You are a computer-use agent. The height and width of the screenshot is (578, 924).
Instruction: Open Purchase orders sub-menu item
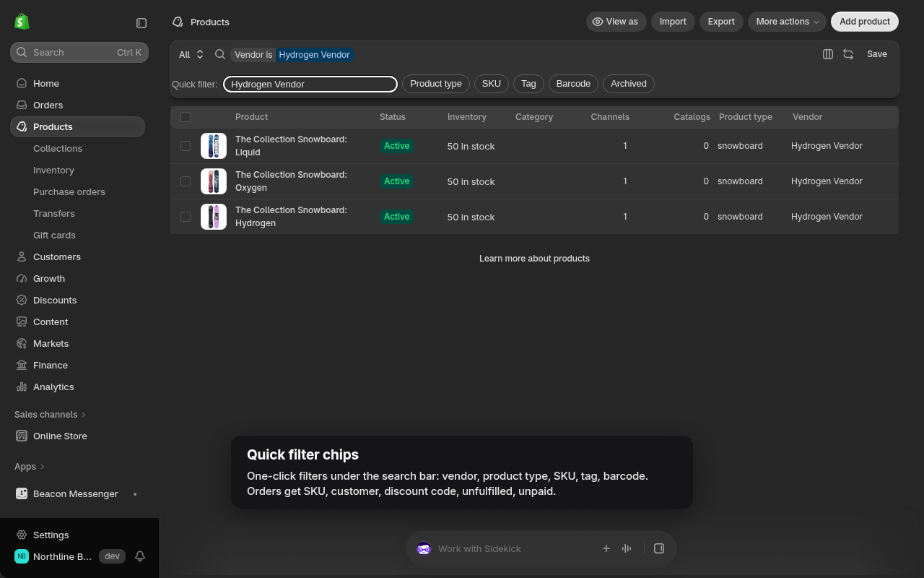coord(69,191)
